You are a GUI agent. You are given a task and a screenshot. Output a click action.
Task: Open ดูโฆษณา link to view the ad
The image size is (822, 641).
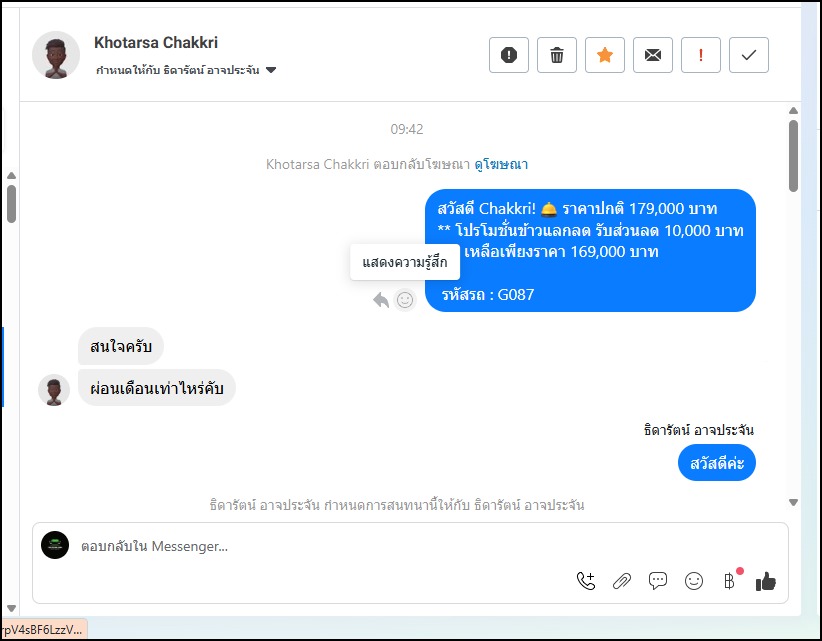coord(501,164)
